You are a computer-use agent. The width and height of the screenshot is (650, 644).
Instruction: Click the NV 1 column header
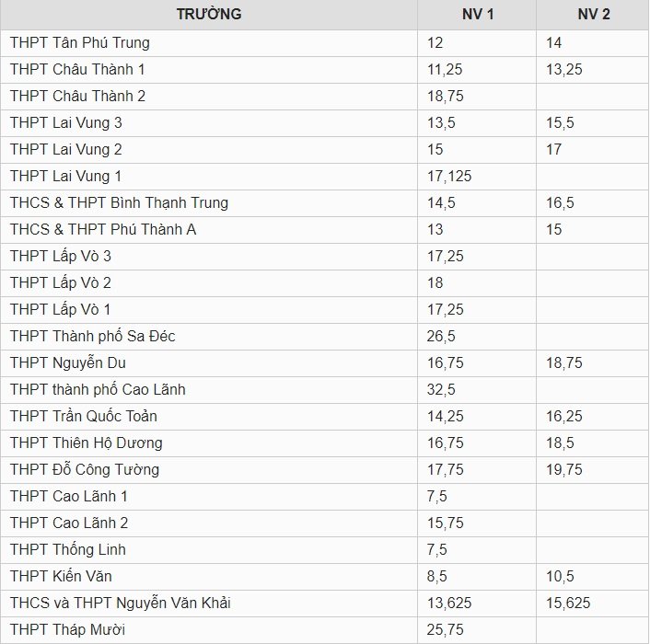click(478, 14)
